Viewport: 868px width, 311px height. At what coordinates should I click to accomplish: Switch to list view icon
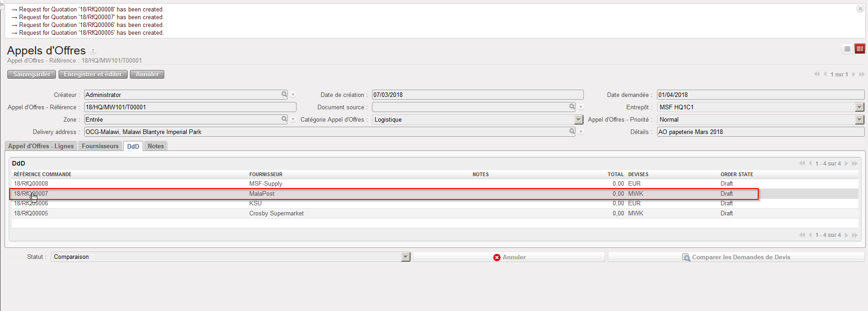[847, 49]
